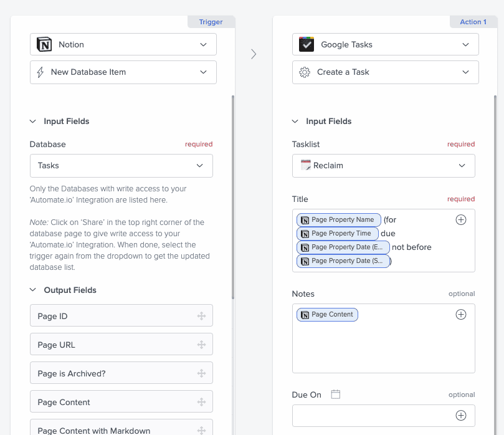Click the Page Property Name token
The image size is (504, 435).
[x=339, y=219]
